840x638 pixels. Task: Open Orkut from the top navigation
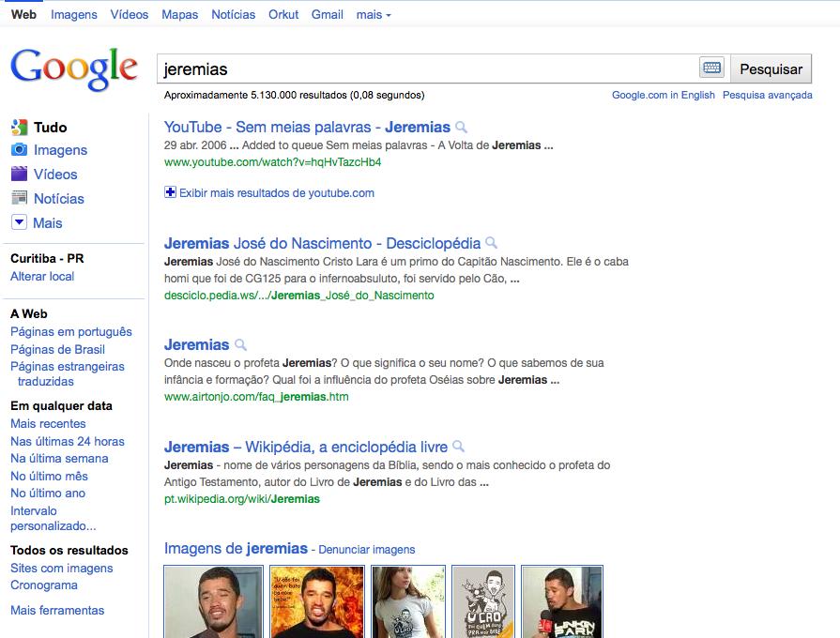point(283,14)
